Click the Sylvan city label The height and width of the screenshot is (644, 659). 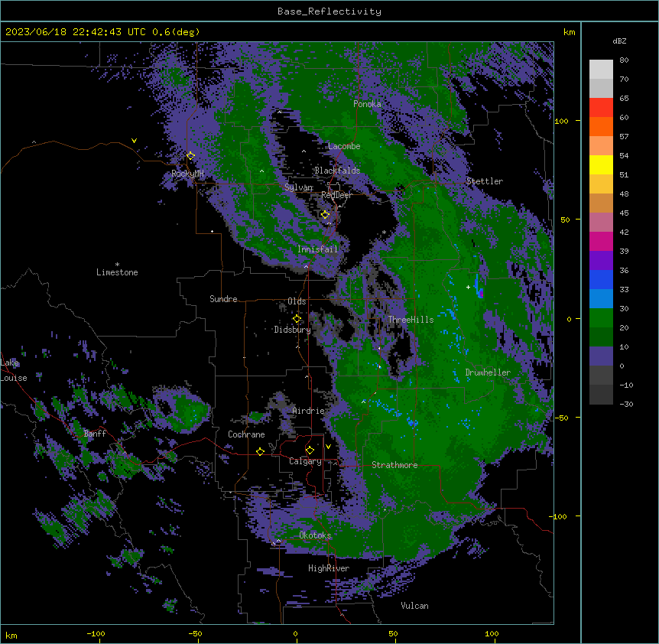[299, 187]
